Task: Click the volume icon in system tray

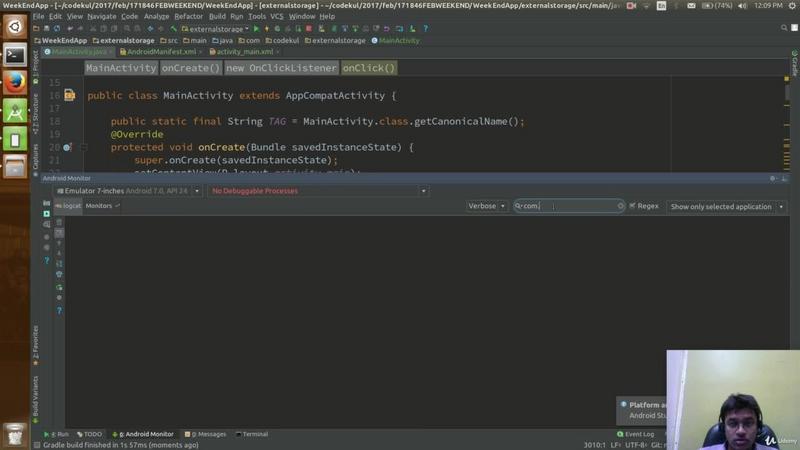Action: coord(742,6)
